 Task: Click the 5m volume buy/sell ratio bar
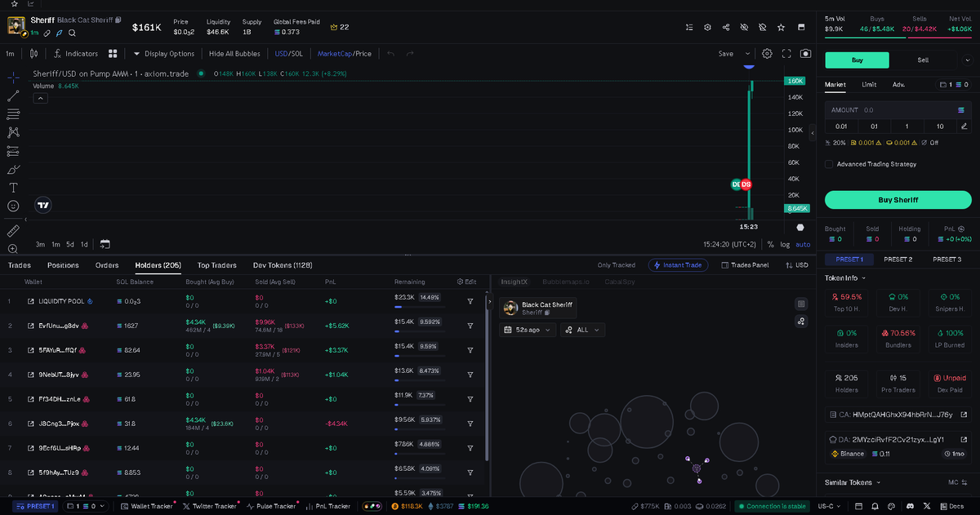[898, 38]
